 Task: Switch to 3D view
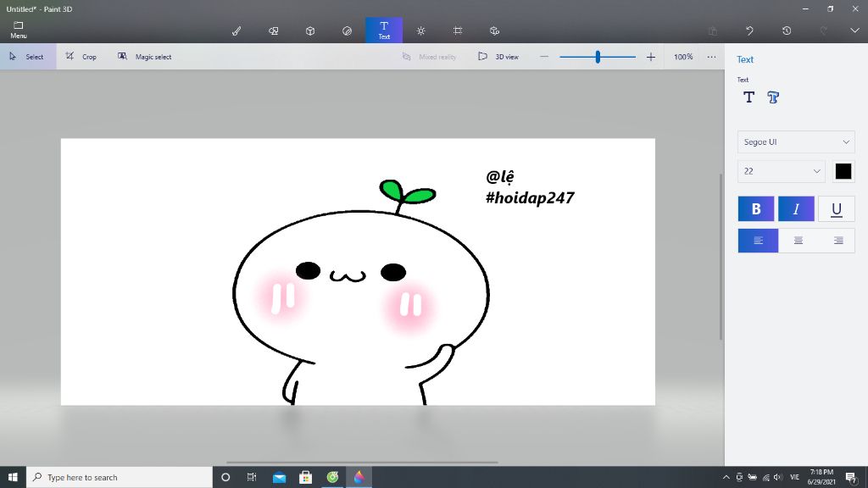click(x=498, y=57)
